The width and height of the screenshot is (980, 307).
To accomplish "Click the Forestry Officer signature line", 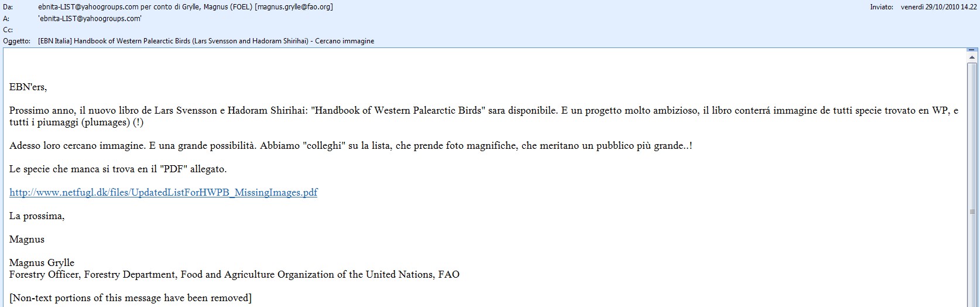I will click(x=234, y=275).
